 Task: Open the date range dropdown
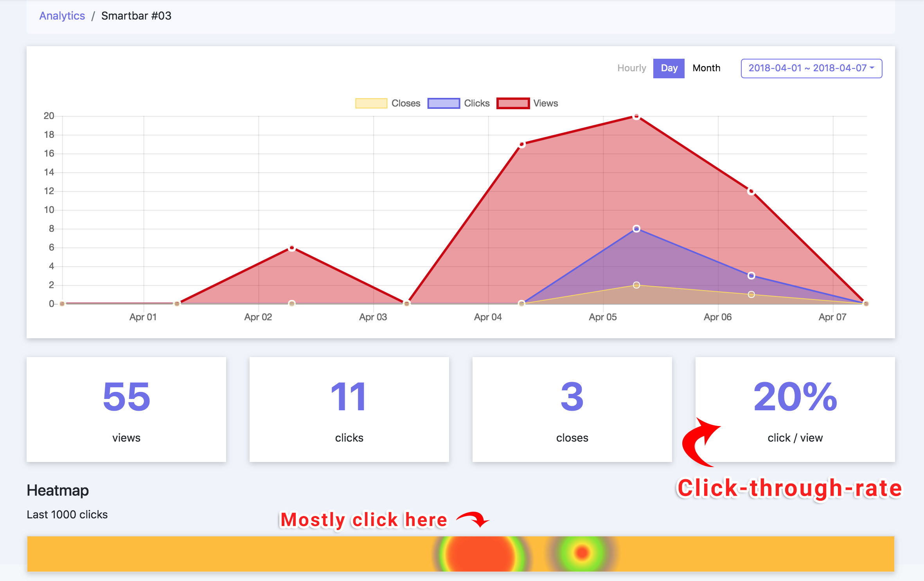point(811,68)
